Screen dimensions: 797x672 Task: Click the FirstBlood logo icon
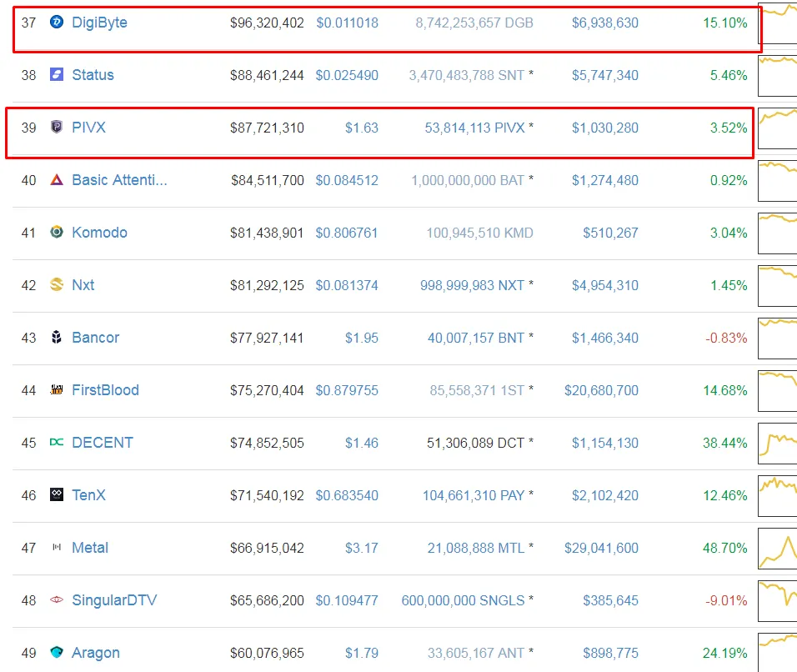click(x=57, y=389)
